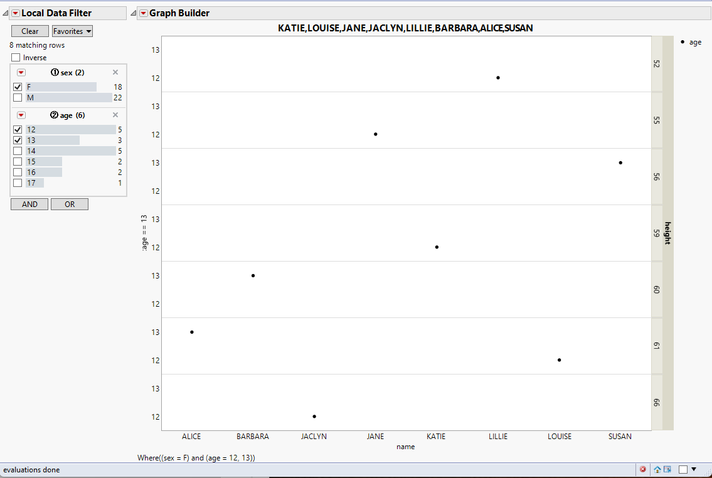Select JANE's data point
Image resolution: width=712 pixels, height=478 pixels.
376,134
